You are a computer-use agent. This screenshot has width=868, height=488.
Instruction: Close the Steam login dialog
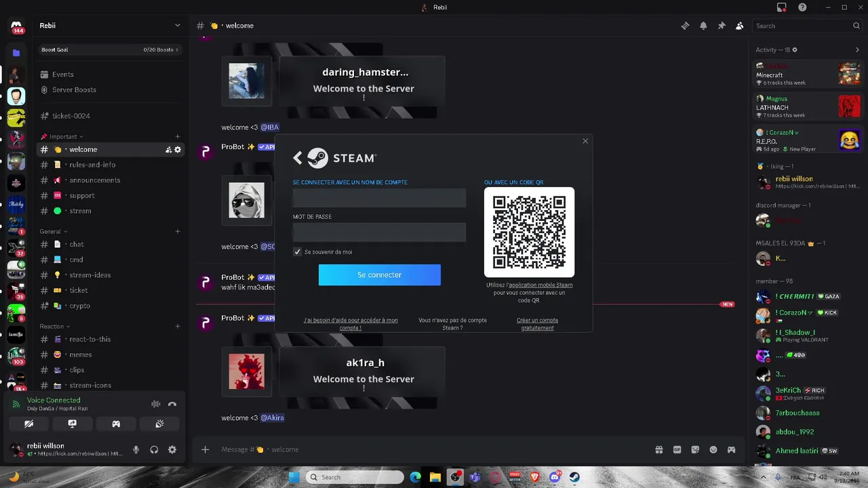(x=585, y=141)
